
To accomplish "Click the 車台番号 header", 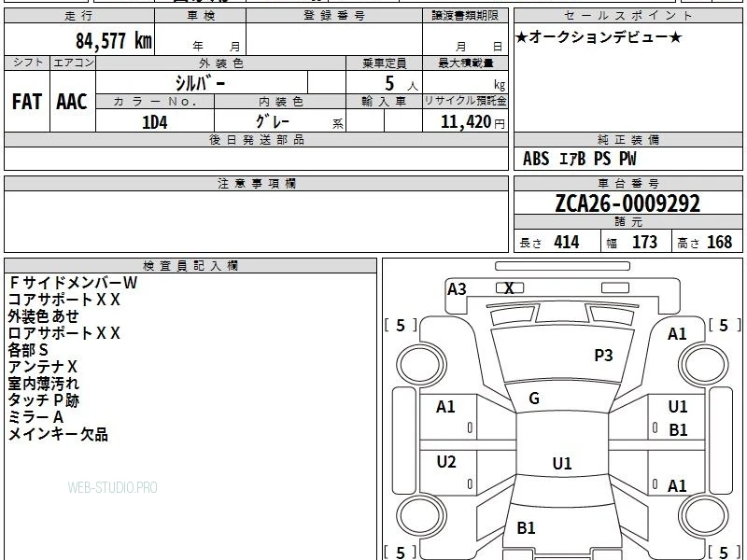I will [627, 183].
